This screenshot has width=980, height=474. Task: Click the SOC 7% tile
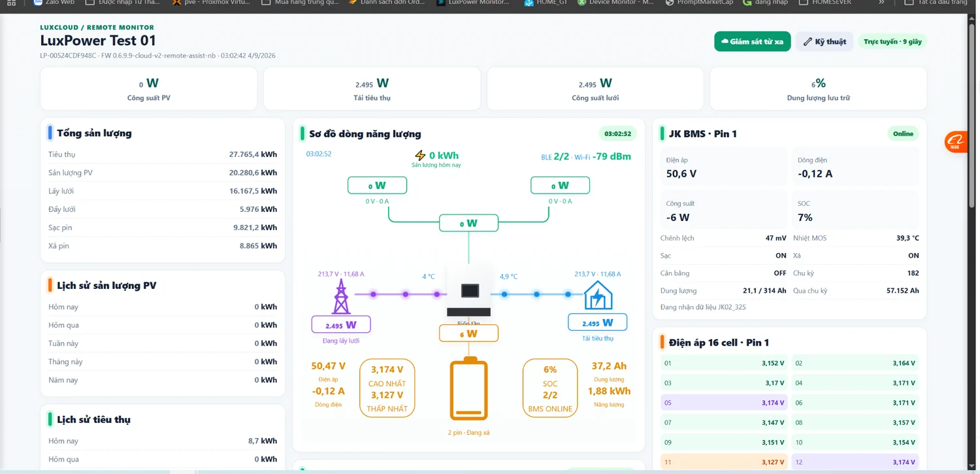point(855,210)
